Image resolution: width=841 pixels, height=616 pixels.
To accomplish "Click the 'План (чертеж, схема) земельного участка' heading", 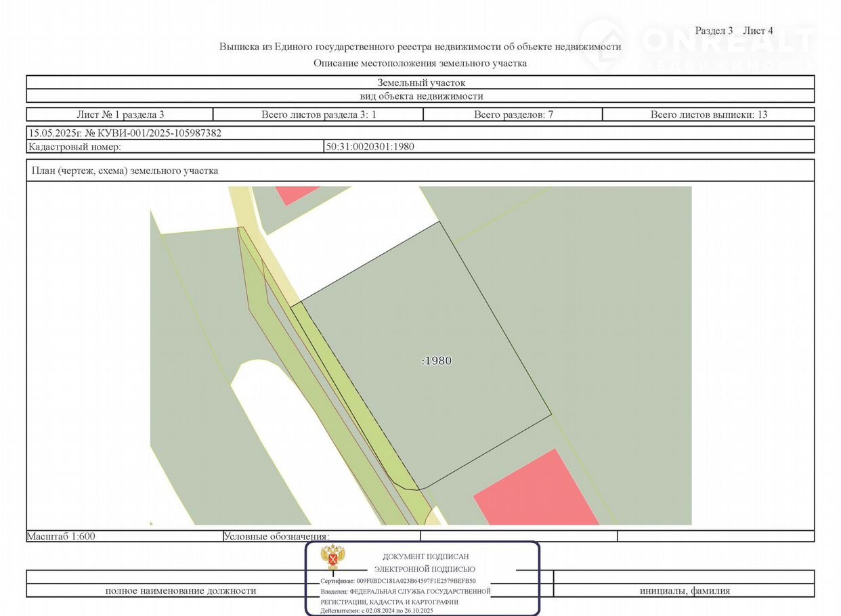I will (125, 171).
